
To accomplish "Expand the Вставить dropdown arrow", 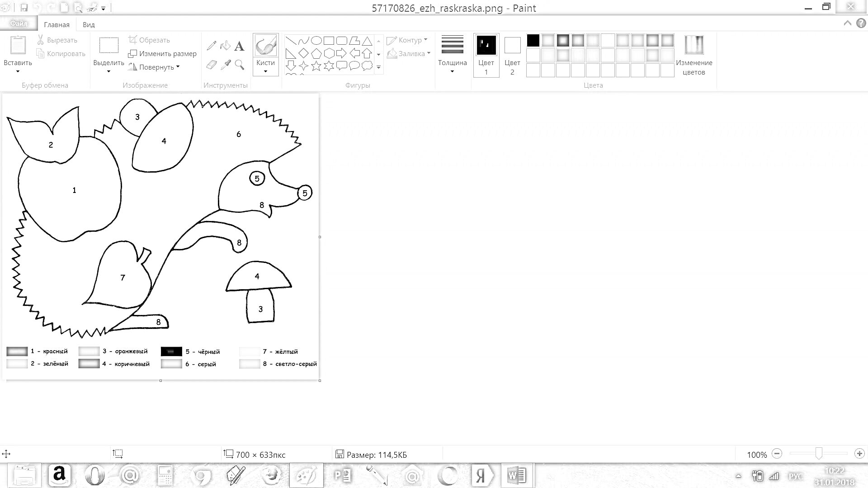I will point(18,71).
